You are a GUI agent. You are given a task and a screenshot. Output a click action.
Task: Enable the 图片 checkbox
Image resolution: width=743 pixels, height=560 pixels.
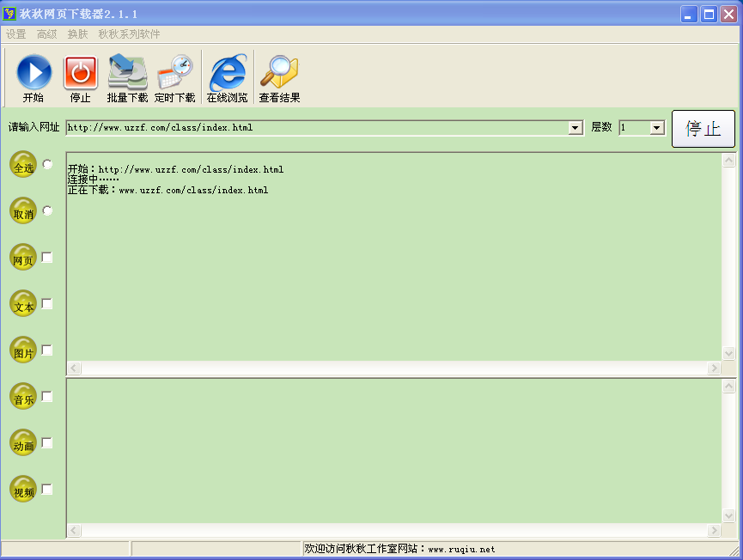pos(47,350)
